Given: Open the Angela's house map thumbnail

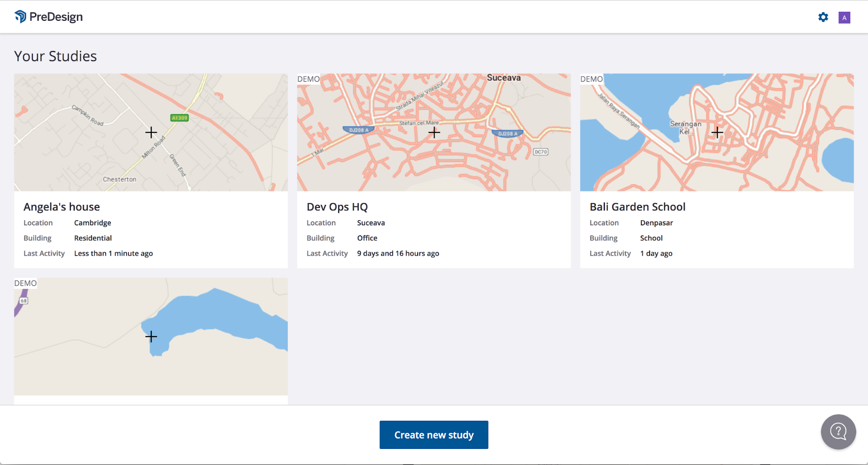Looking at the screenshot, I should pos(151,132).
